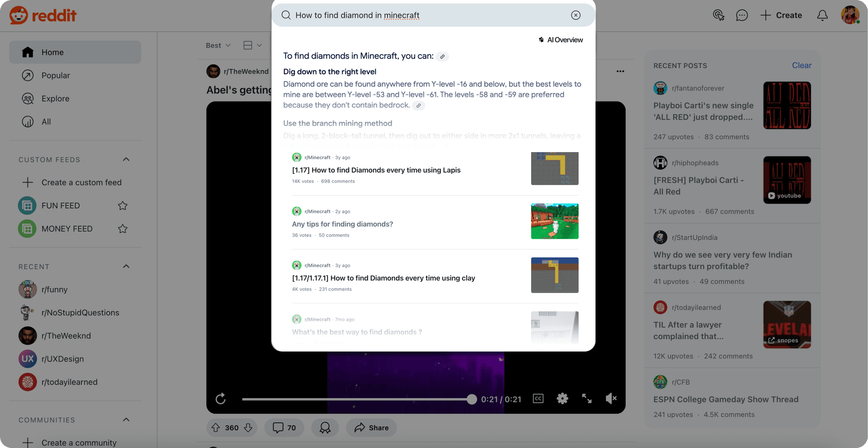
Task: Open the card view layout dropdown
Action: (x=253, y=45)
